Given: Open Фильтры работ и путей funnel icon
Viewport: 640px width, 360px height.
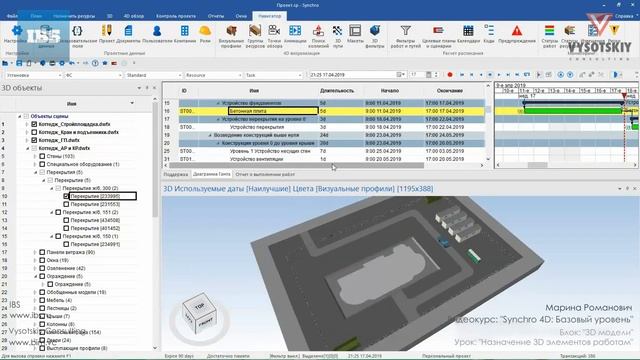Looking at the screenshot, I should point(405,31).
